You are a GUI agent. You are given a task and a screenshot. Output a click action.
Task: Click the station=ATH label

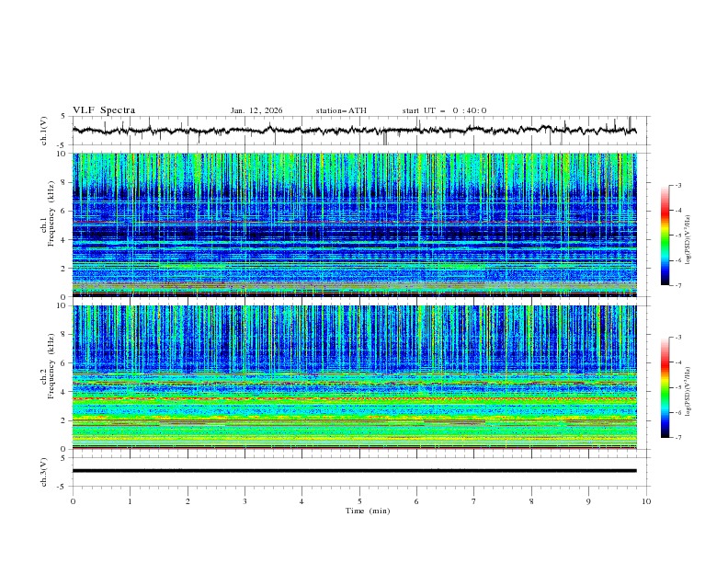[x=341, y=110]
